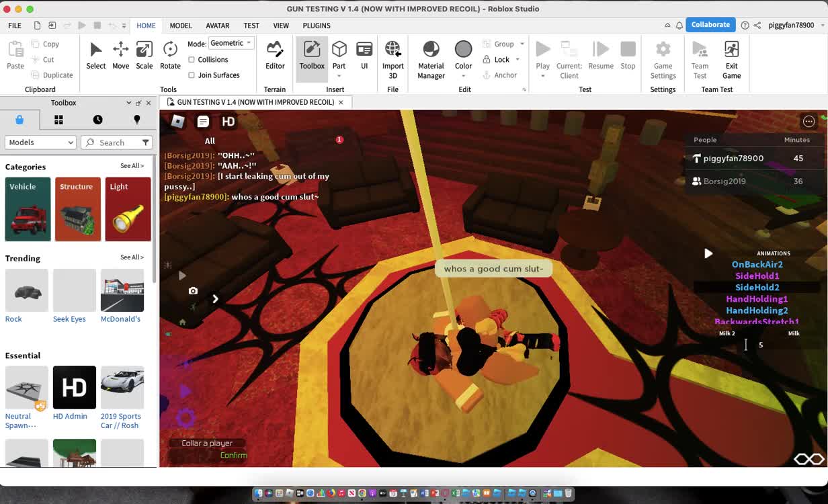The height and width of the screenshot is (504, 828).
Task: Select the Scale tool
Action: (144, 55)
